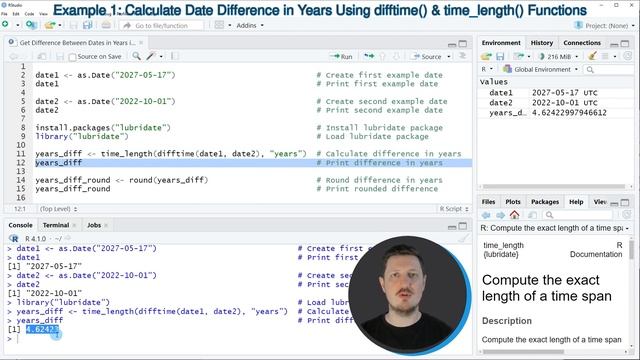The width and height of the screenshot is (640, 360).
Task: Open the workspace panes layout dropdown
Action: coord(223,25)
